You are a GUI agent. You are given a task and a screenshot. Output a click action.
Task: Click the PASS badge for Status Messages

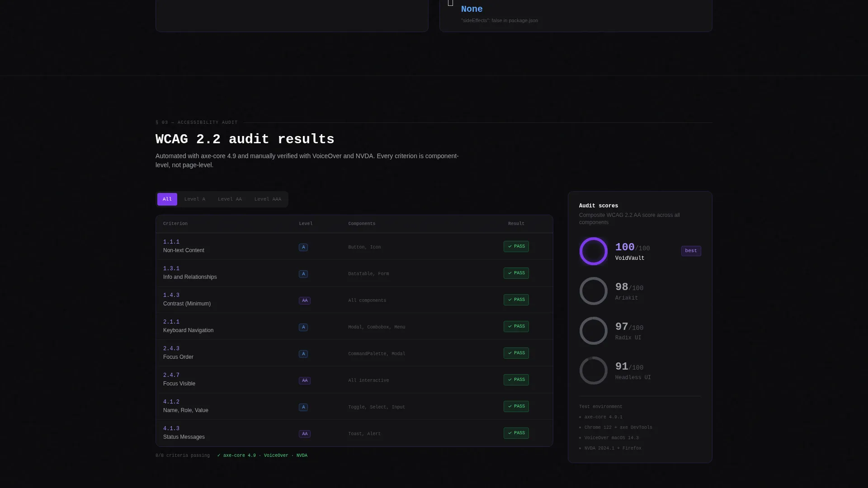516,433
